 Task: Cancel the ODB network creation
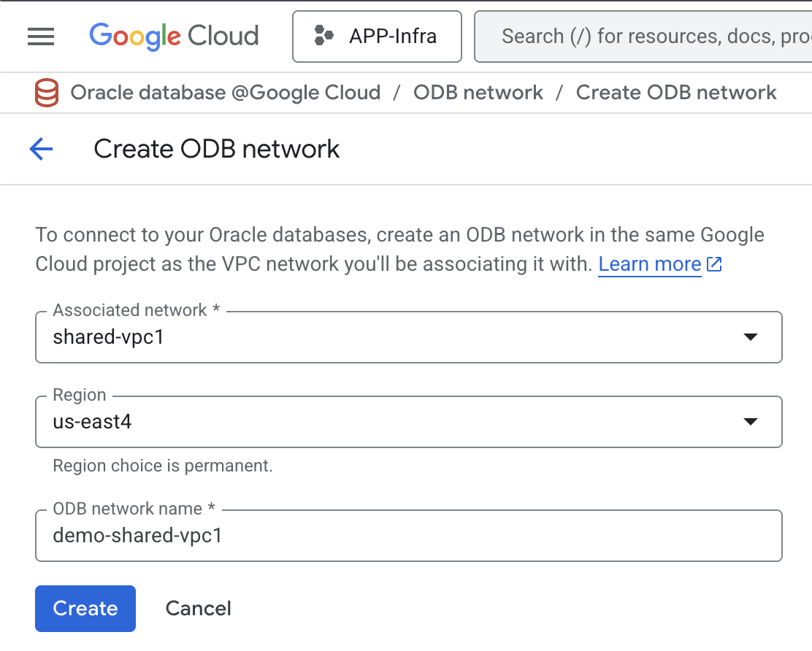coord(198,608)
